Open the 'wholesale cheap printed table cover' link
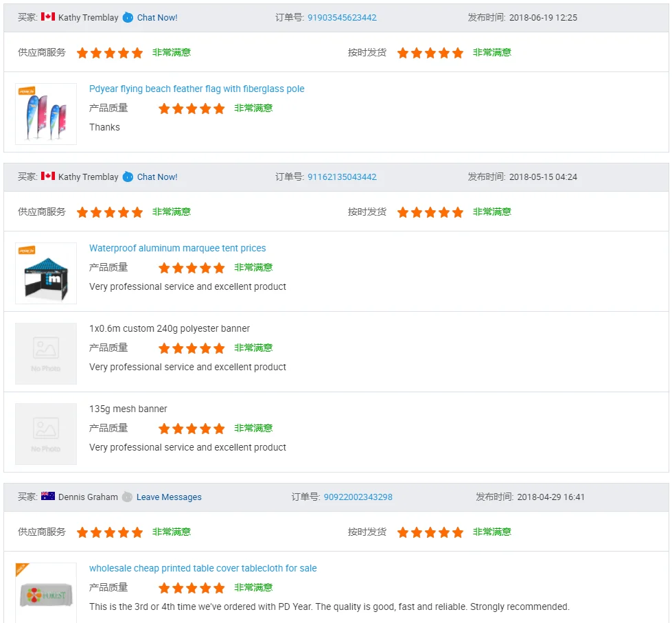Screen dimensions: 672x623 pos(202,569)
